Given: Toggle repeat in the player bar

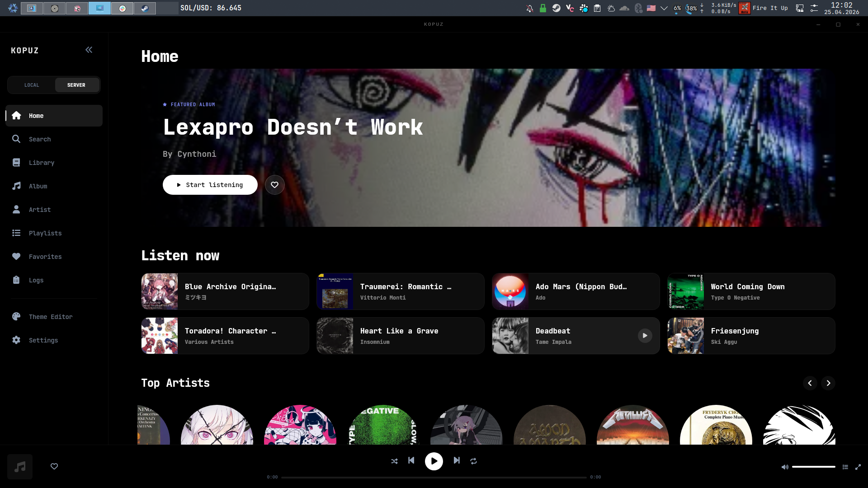Looking at the screenshot, I should click(474, 461).
